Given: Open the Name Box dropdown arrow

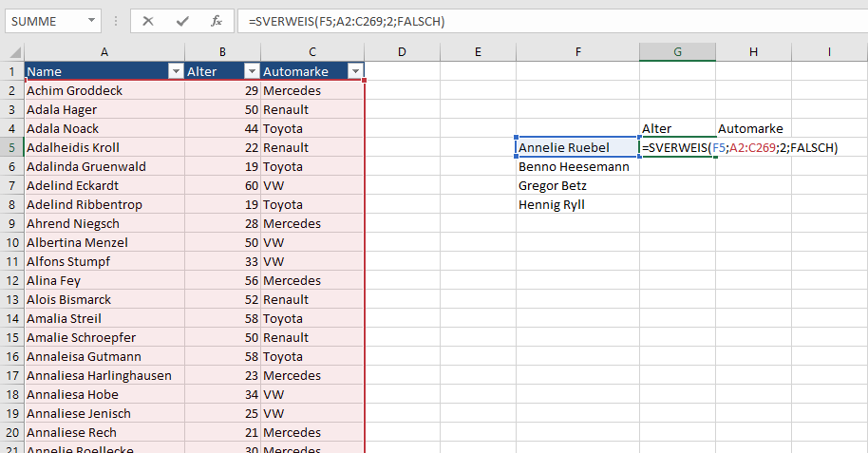Looking at the screenshot, I should 91,21.
